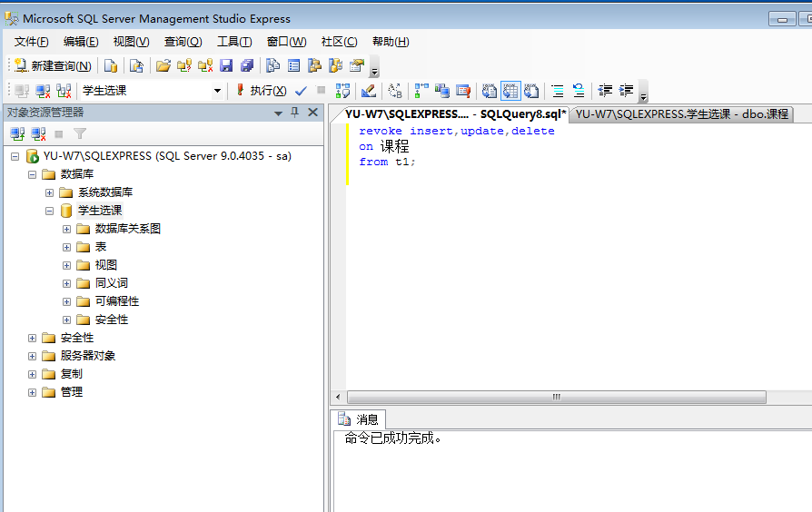
Task: Open the 社区(C) menu
Action: (339, 42)
